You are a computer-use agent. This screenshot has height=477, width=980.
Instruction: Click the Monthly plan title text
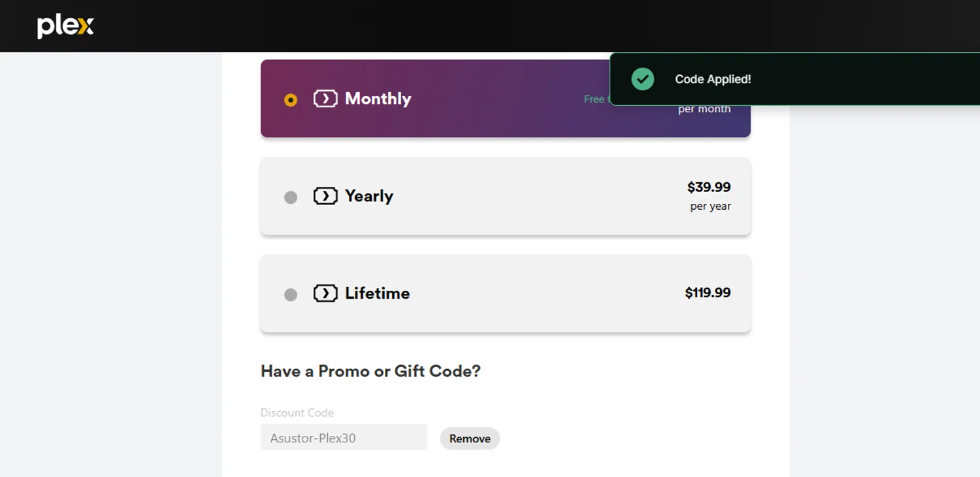(x=378, y=99)
